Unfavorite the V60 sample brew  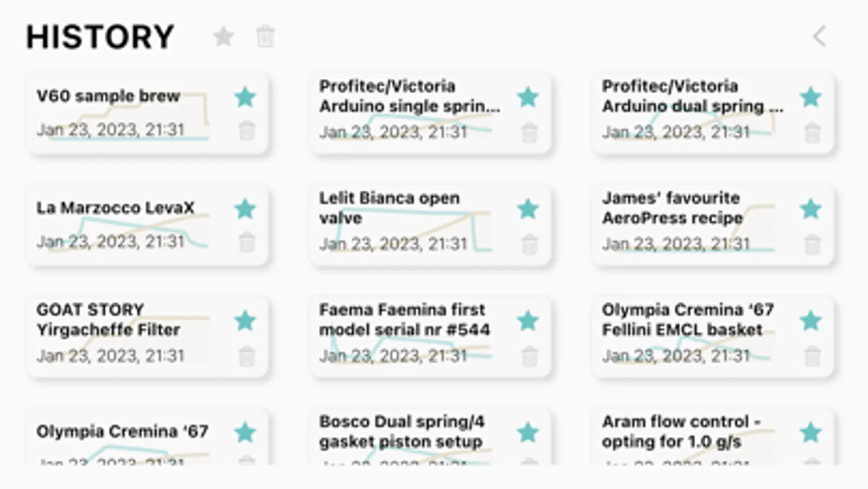(x=245, y=98)
